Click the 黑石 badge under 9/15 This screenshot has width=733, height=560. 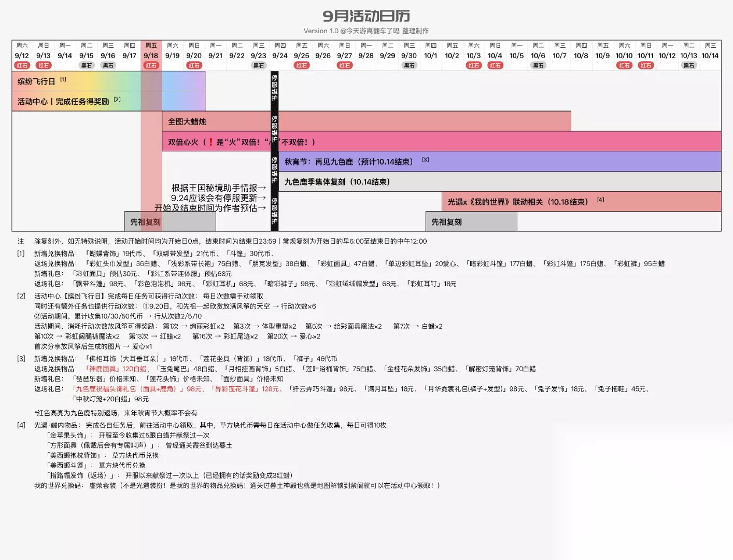tap(87, 65)
